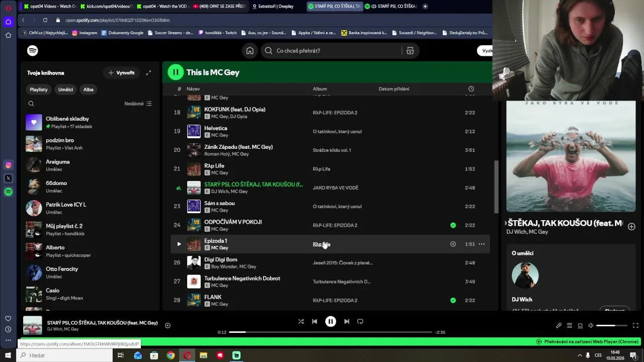Open Google Chrome from Windows taskbar
The width and height of the screenshot is (644, 362).
171,355
